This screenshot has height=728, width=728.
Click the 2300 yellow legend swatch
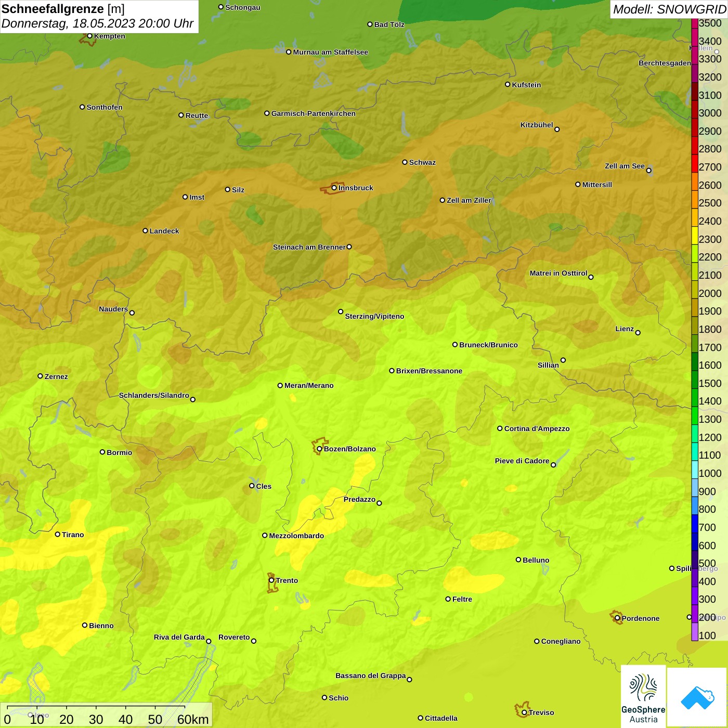pos(695,236)
